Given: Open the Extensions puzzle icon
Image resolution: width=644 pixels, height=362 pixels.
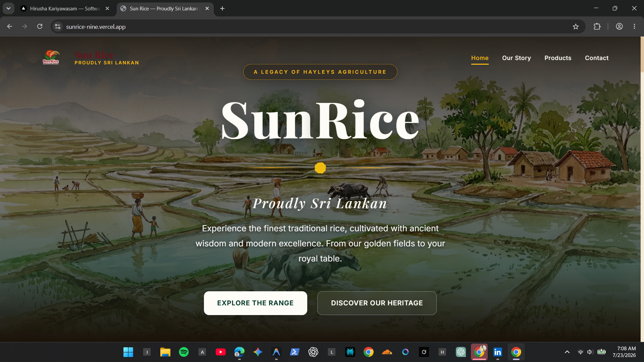Looking at the screenshot, I should [x=597, y=26].
